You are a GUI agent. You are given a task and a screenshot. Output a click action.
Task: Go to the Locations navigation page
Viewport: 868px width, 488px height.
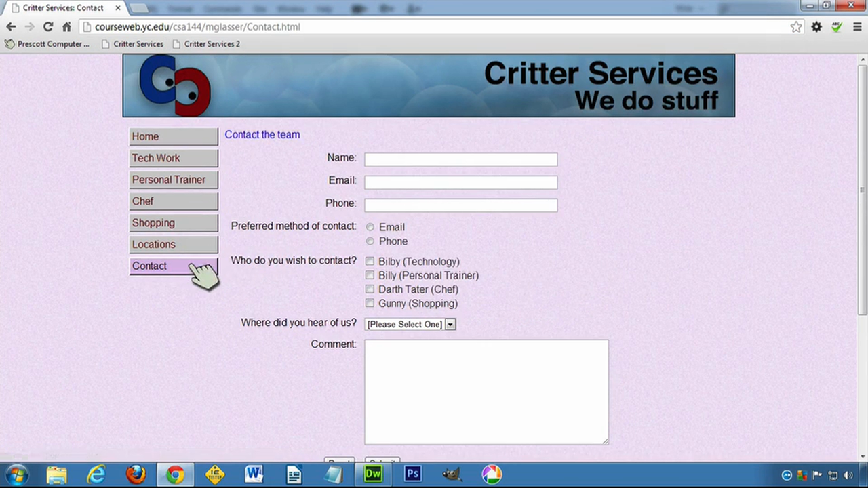coord(174,245)
